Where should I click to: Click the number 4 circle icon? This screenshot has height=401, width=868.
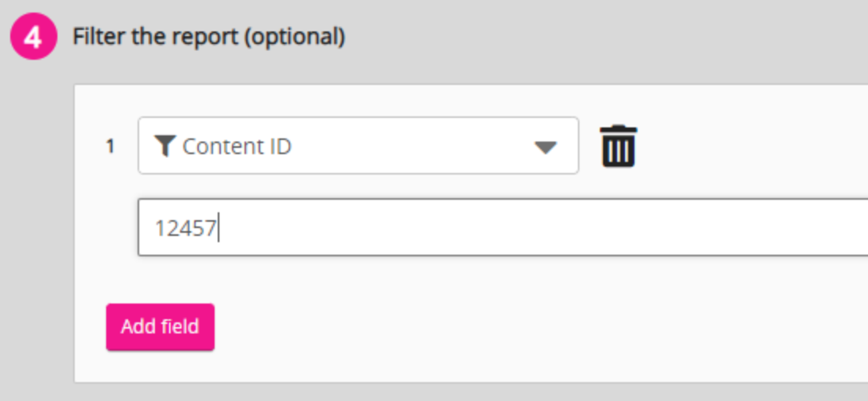coord(34,37)
